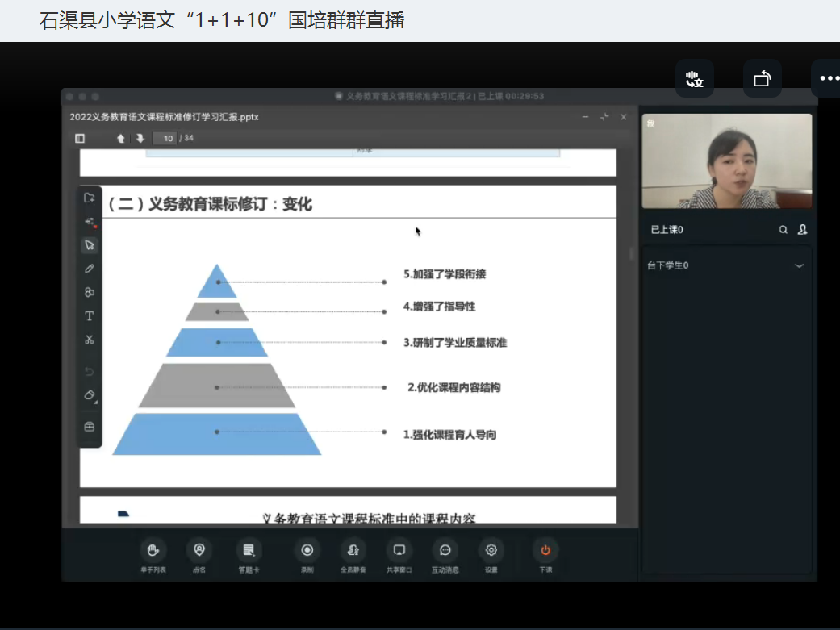The height and width of the screenshot is (630, 840).
Task: Toggle the slide thumbnail sidebar panel
Action: pyautogui.click(x=80, y=139)
